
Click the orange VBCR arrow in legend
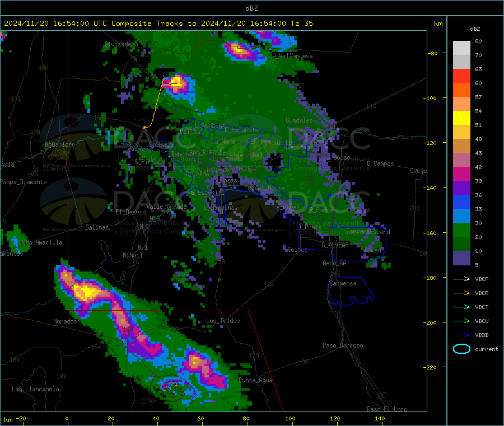click(461, 293)
